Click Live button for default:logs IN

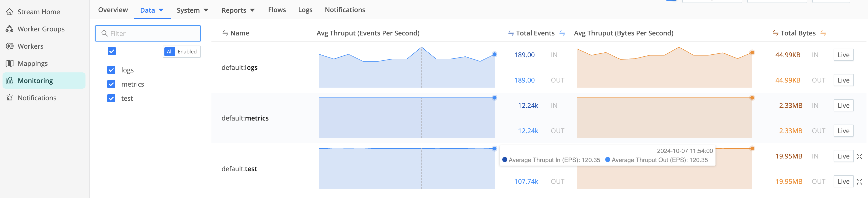click(x=843, y=55)
